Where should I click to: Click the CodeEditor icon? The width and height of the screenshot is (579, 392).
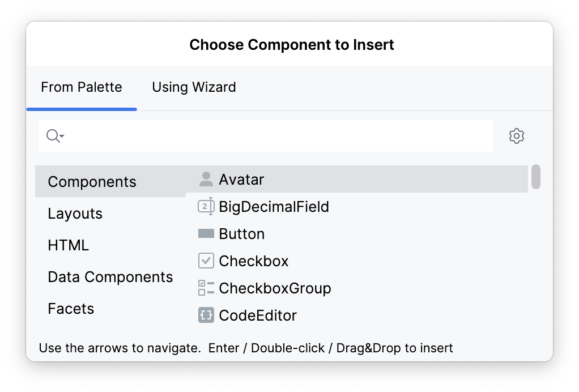(x=206, y=316)
